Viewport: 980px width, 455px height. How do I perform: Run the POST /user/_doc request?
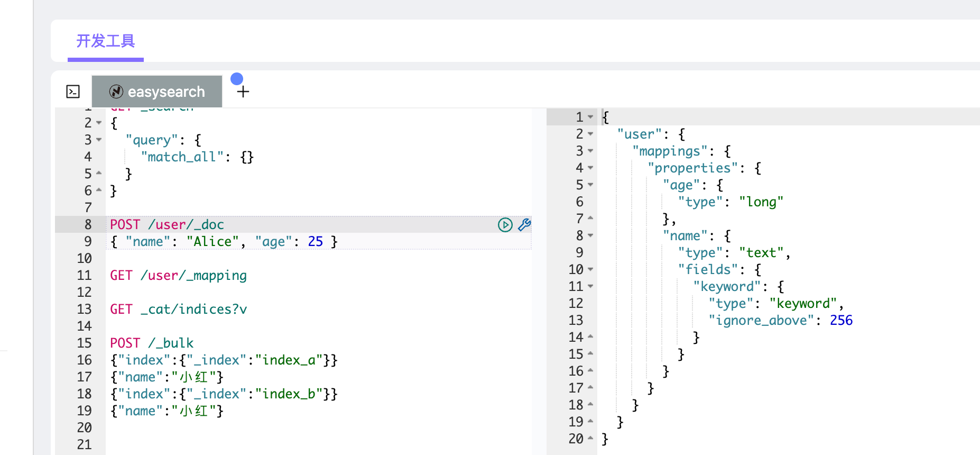click(x=505, y=225)
